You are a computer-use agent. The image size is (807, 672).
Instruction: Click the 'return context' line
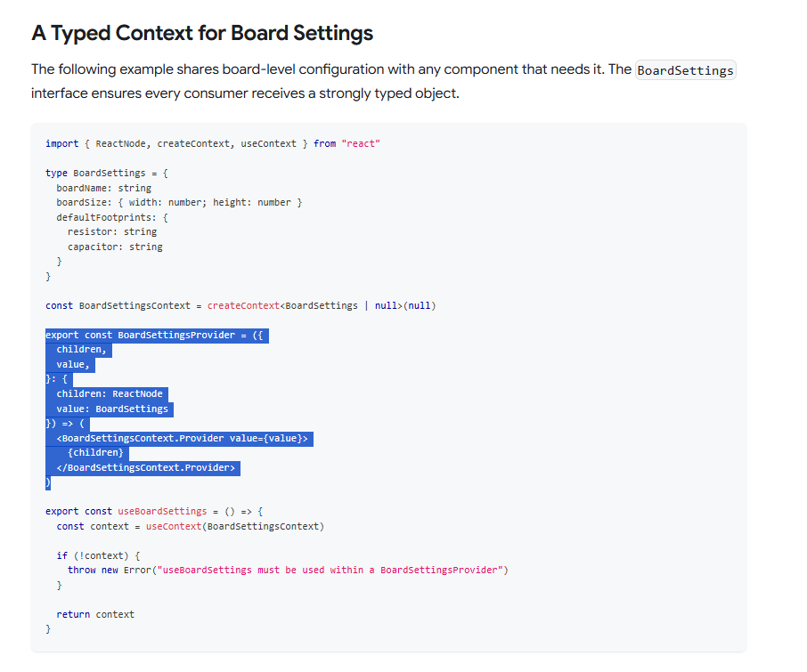coord(95,614)
